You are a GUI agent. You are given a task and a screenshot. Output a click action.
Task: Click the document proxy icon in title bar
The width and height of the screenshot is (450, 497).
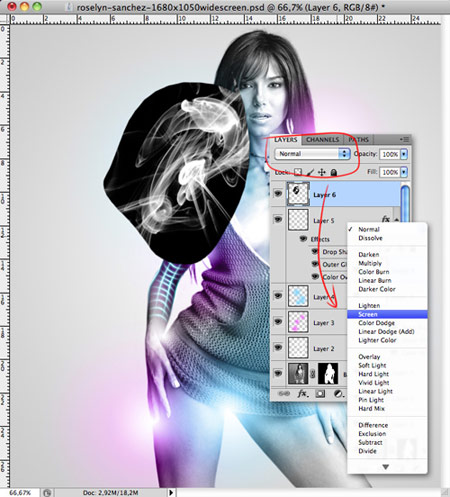70,7
